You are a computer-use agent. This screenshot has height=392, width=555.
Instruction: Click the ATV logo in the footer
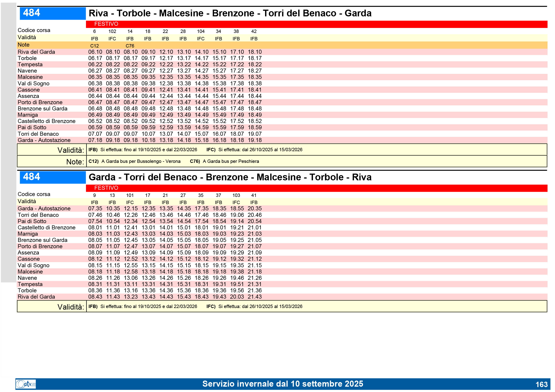coord(26,383)
